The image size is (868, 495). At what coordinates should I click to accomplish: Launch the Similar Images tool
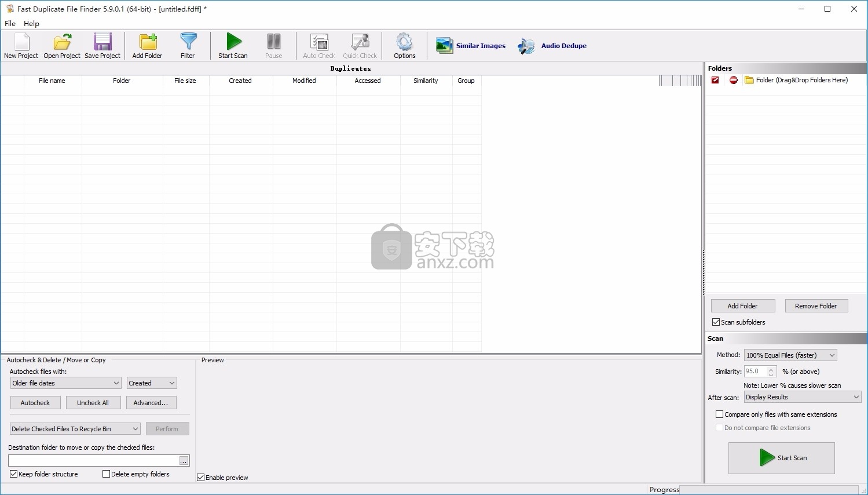pos(471,46)
